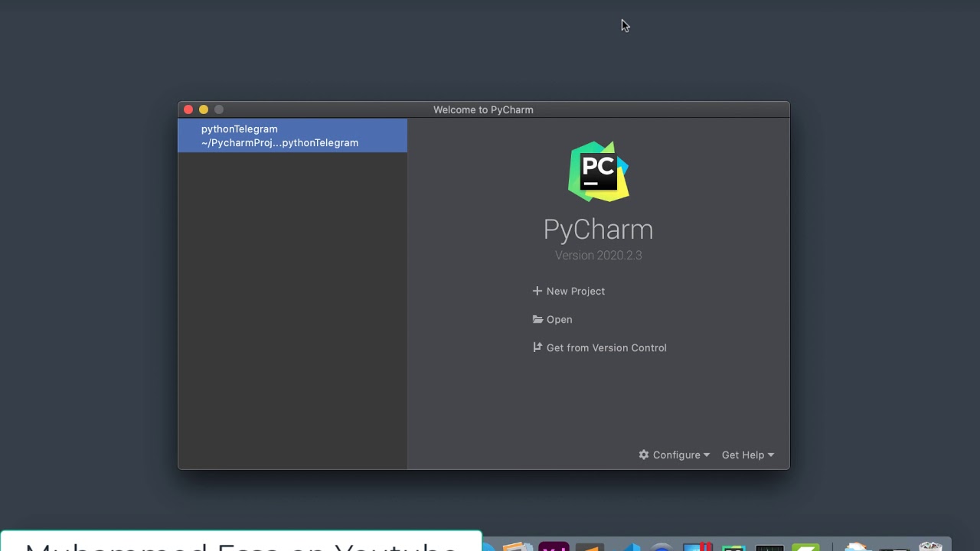Click the Get from Version Control link
This screenshot has height=551, width=980.
[606, 347]
